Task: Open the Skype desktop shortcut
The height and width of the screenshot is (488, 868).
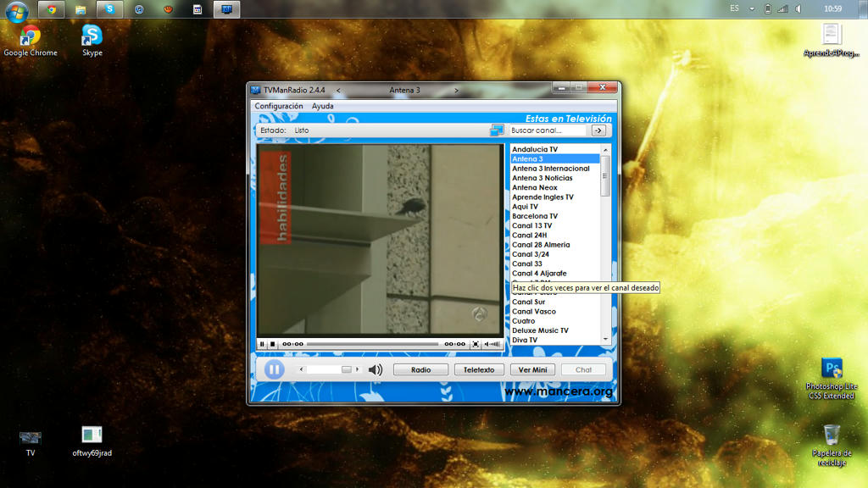Action: point(92,36)
